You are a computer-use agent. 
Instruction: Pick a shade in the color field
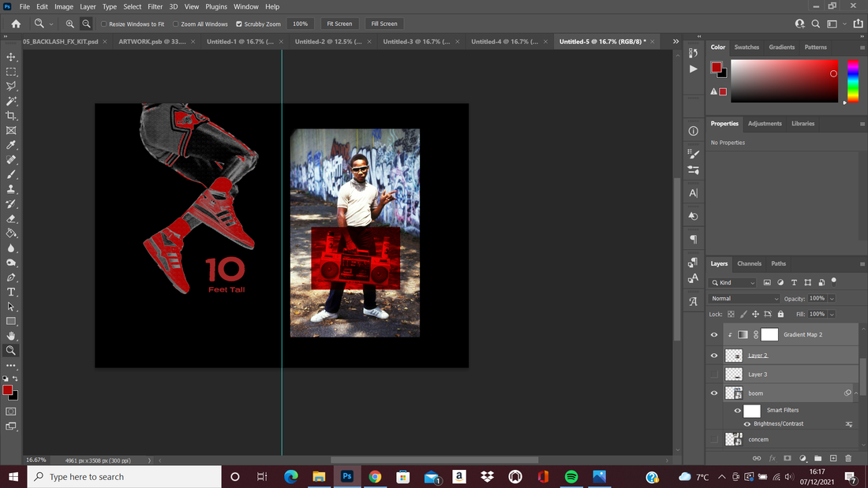click(784, 80)
